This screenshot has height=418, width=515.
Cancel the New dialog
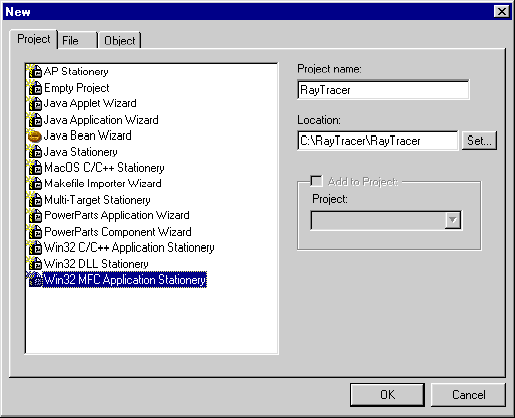click(x=468, y=395)
